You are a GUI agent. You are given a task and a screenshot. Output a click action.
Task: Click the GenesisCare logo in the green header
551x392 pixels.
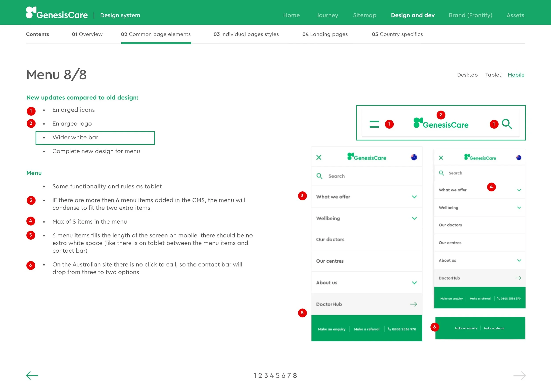pyautogui.click(x=57, y=13)
